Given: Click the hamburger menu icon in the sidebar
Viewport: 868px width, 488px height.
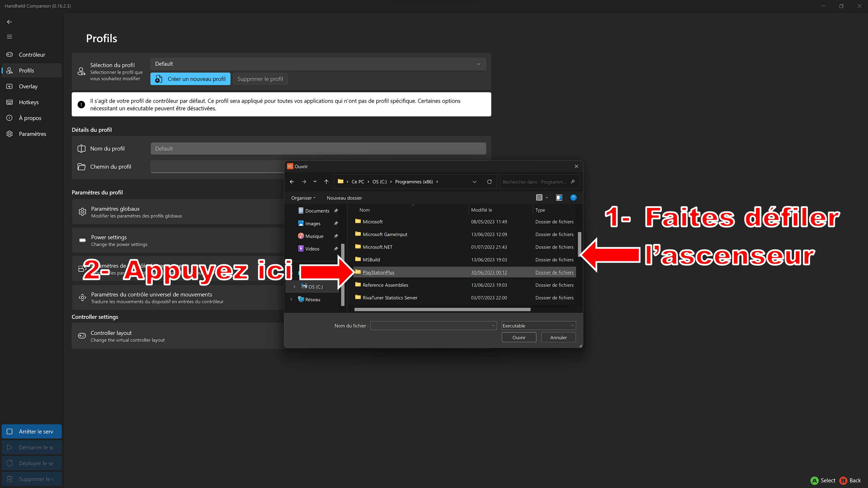Looking at the screenshot, I should click(x=9, y=36).
